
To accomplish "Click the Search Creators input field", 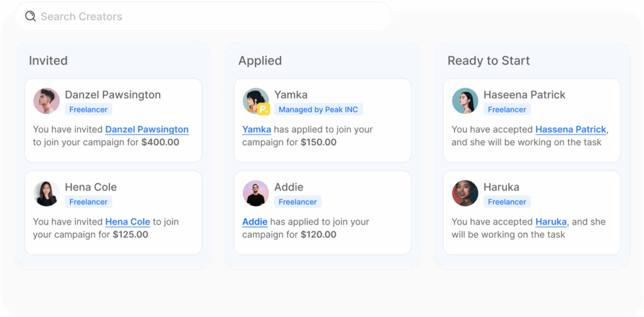I will (203, 16).
